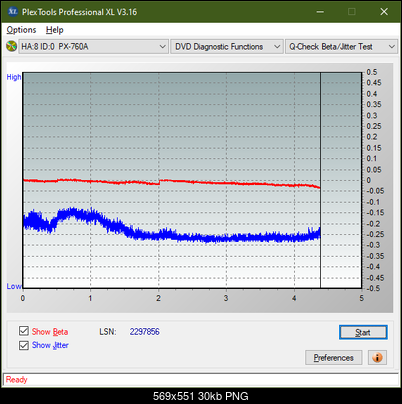The image size is (402, 404).
Task: Open the Preferences button
Action: point(334,358)
